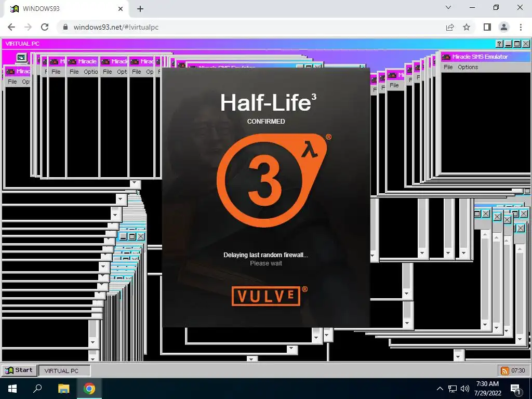Screen dimensions: 532x399
Task: Maximize the VIRTUAL PC window
Action: 517,44
